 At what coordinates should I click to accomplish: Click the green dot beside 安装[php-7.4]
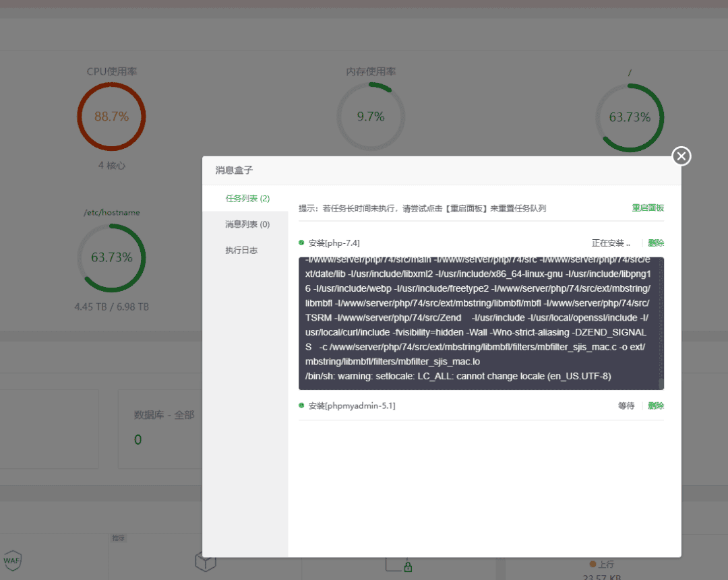301,243
